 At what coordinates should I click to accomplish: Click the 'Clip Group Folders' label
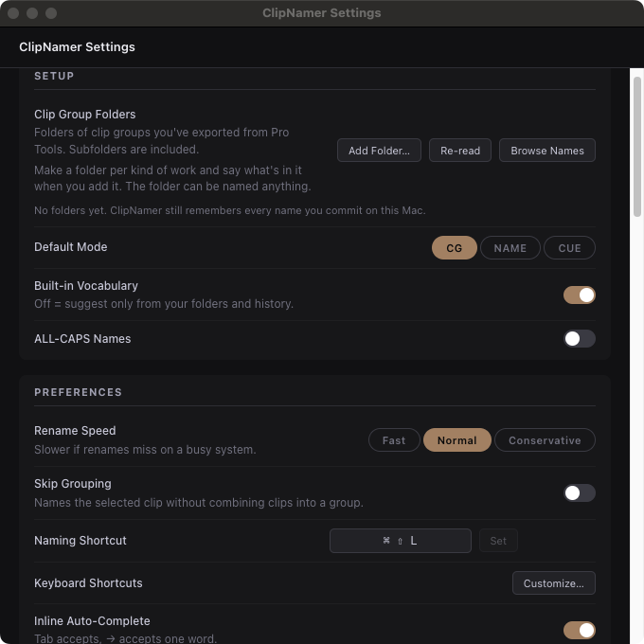(x=84, y=115)
